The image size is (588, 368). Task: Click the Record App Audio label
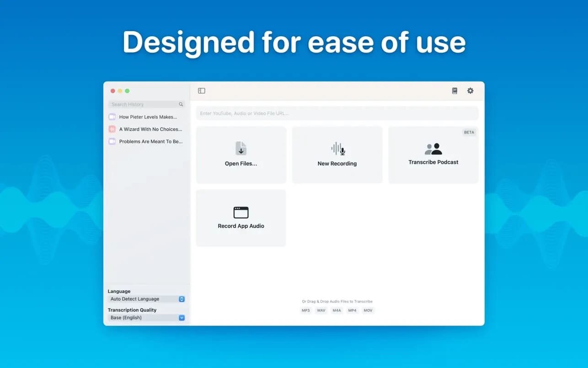[241, 226]
